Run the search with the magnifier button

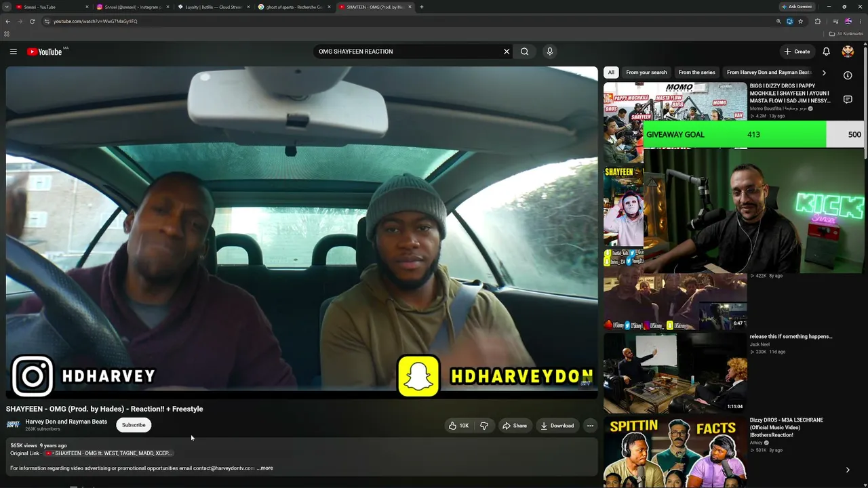coord(524,52)
